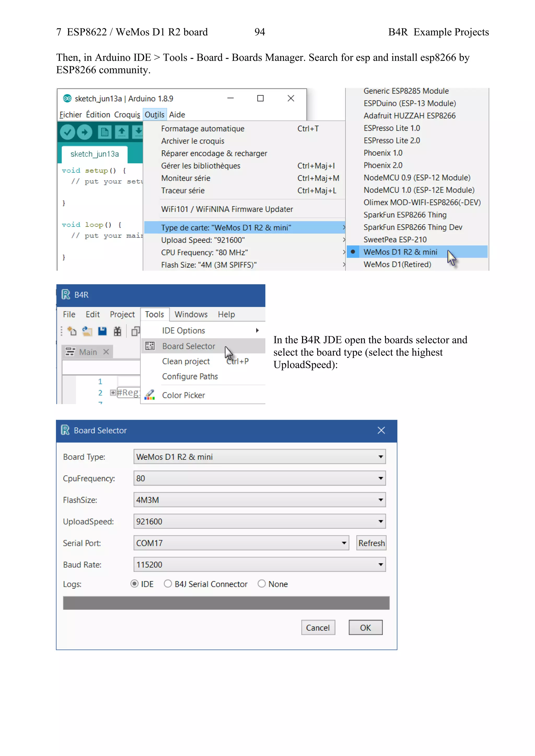
Task: Click the Arduino logo in title bar
Action: [x=67, y=98]
